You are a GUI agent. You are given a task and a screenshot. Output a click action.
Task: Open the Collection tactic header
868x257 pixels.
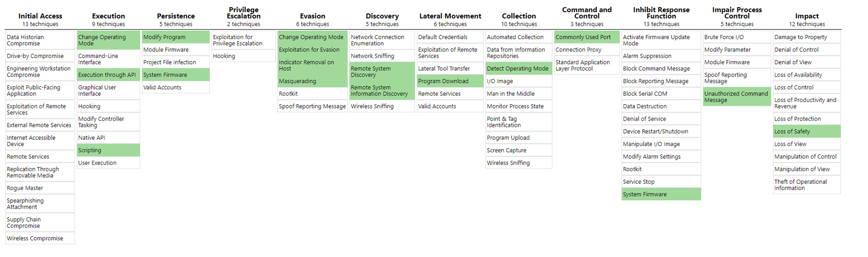tap(519, 16)
